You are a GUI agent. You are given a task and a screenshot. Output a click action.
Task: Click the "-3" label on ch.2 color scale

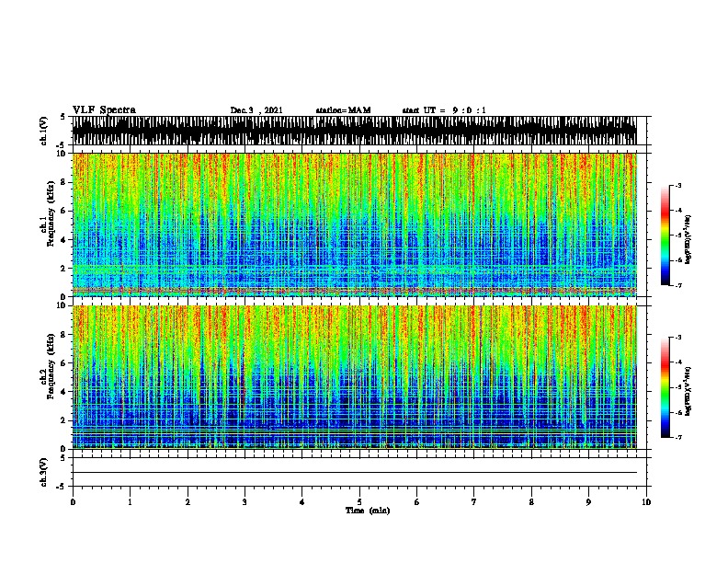point(678,338)
